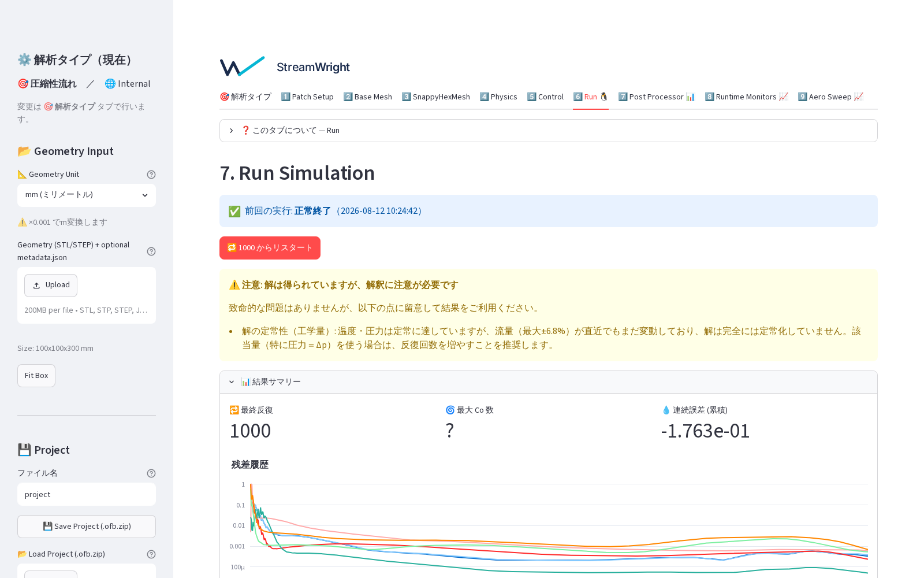Click the Internal flow label

coord(128,84)
